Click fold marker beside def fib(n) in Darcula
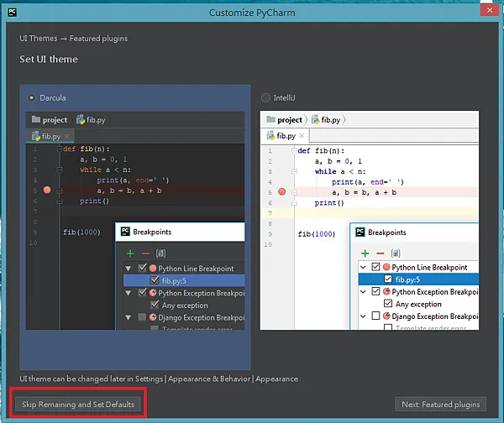 pyautogui.click(x=60, y=149)
